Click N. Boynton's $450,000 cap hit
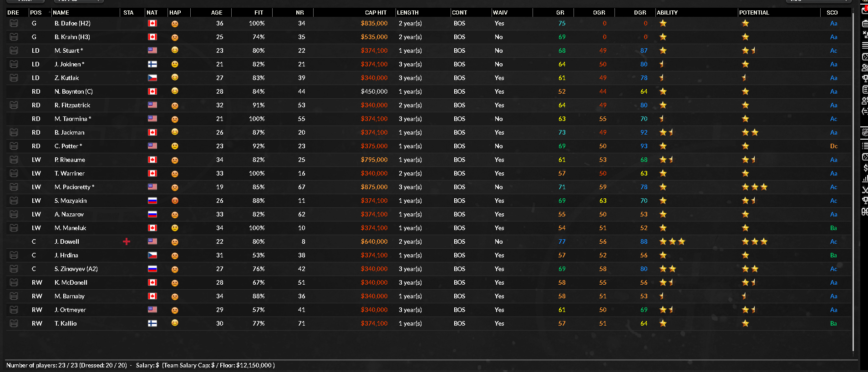 [x=374, y=91]
